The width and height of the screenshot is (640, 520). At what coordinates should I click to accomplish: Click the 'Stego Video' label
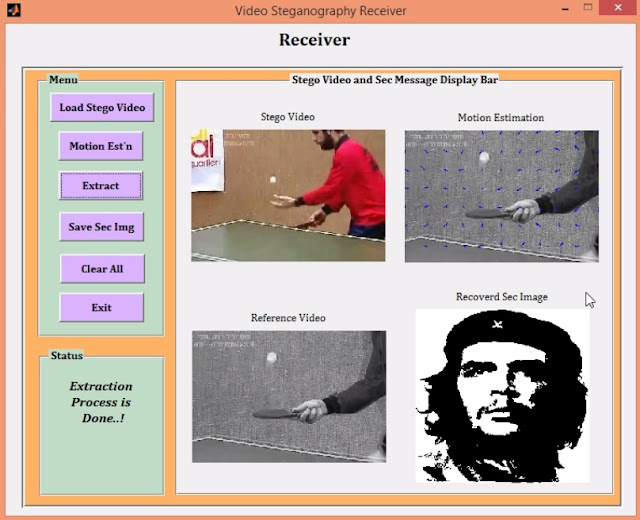[288, 117]
